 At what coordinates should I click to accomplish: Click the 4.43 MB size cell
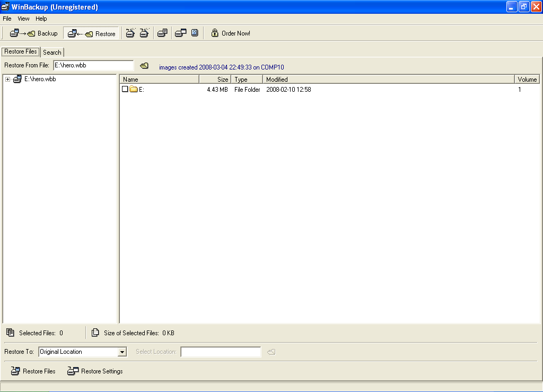tap(217, 90)
